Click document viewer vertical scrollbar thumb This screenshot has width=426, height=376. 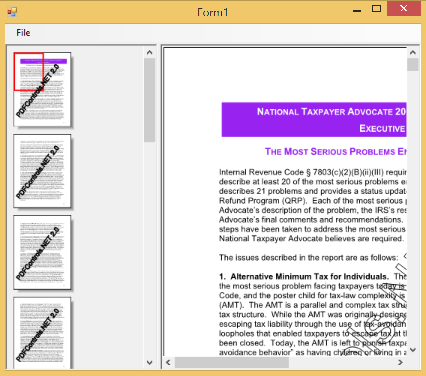click(x=413, y=64)
